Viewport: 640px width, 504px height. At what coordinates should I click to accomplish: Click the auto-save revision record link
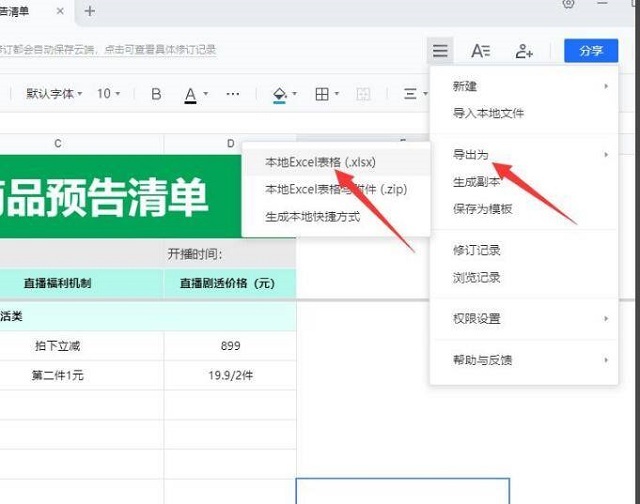coord(108,50)
